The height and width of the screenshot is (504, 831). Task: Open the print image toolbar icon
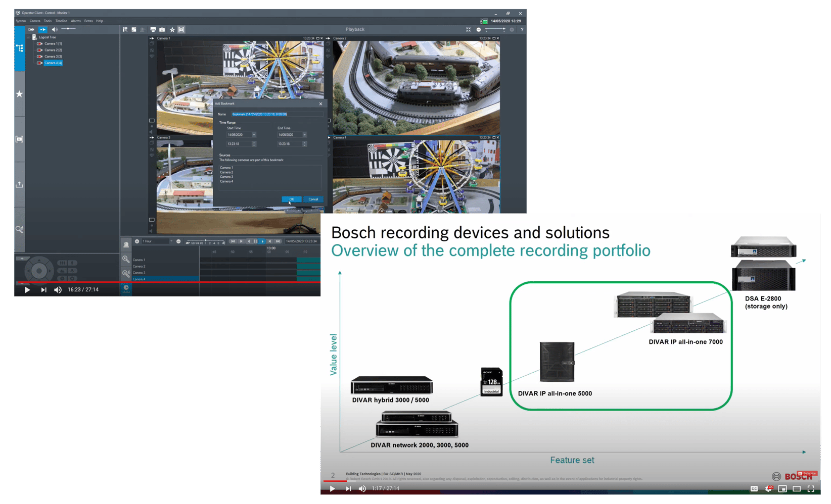pyautogui.click(x=153, y=29)
